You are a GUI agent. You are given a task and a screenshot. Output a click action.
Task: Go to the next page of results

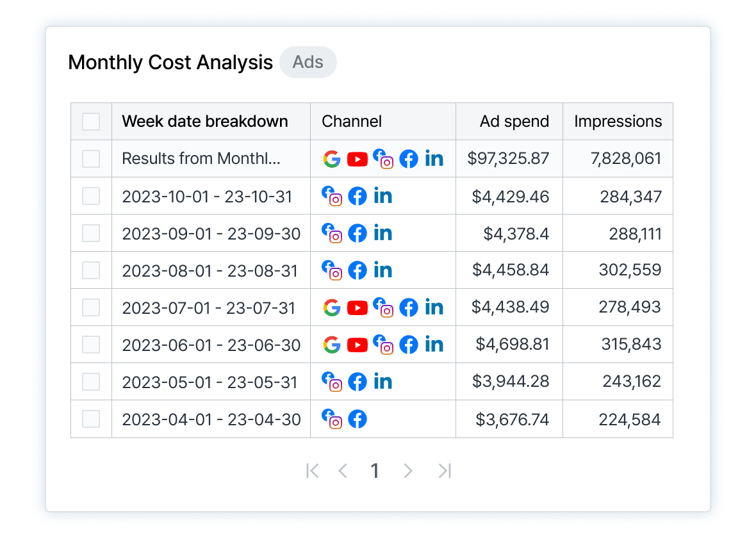tap(408, 470)
